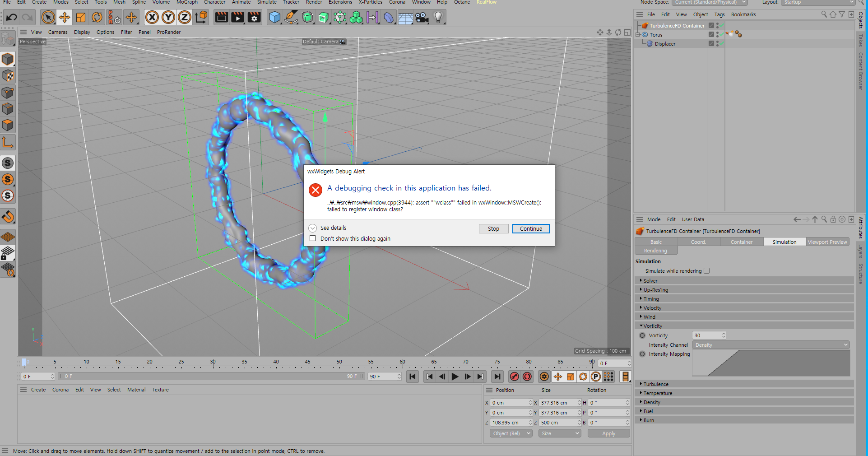Click the Play Forwards button
Screen dimensions: 868x456
[455, 377]
